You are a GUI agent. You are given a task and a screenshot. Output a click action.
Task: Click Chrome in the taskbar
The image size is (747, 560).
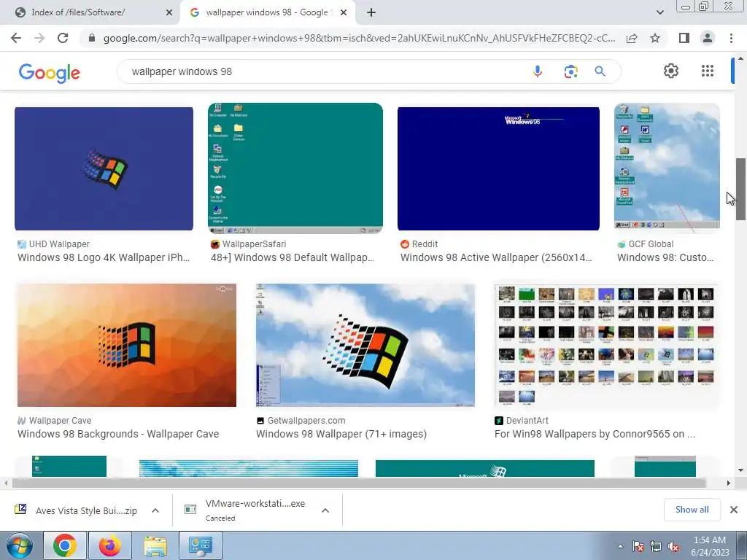65,545
